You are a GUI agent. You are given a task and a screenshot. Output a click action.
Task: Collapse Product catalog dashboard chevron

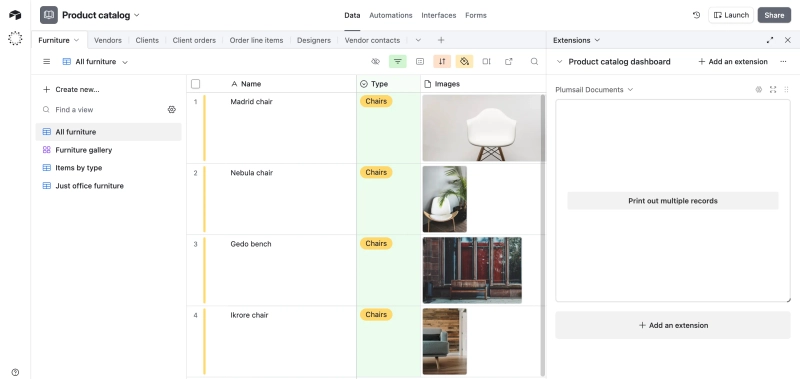point(560,62)
